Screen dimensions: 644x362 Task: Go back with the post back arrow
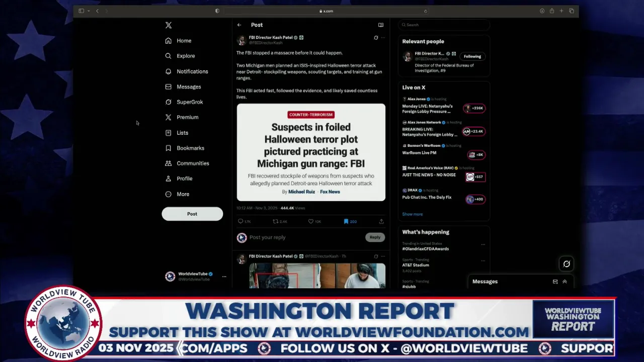point(239,25)
